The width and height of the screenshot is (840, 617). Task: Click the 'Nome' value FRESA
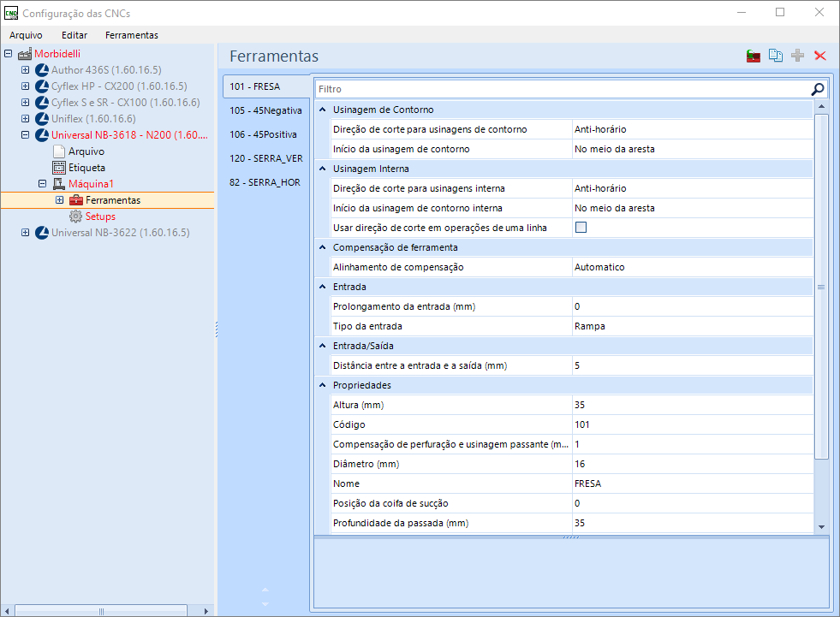pos(692,484)
